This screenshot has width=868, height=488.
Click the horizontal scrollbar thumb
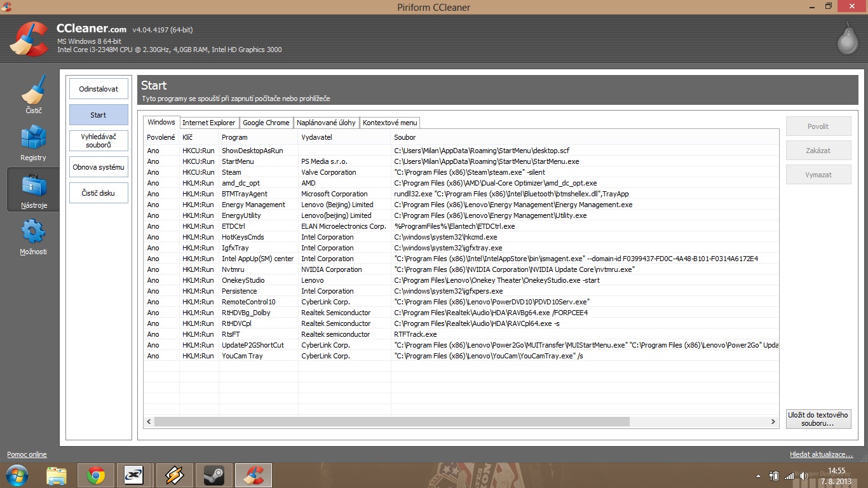(391, 422)
